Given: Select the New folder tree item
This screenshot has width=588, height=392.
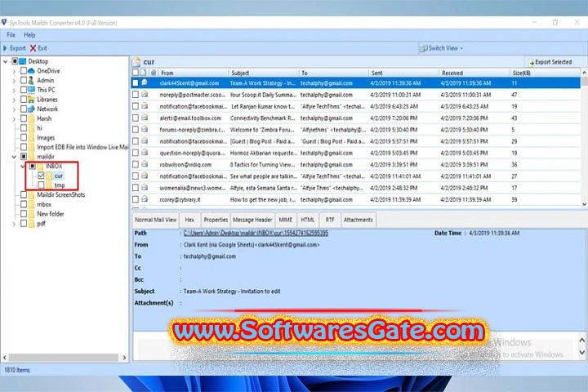Looking at the screenshot, I should coord(51,214).
